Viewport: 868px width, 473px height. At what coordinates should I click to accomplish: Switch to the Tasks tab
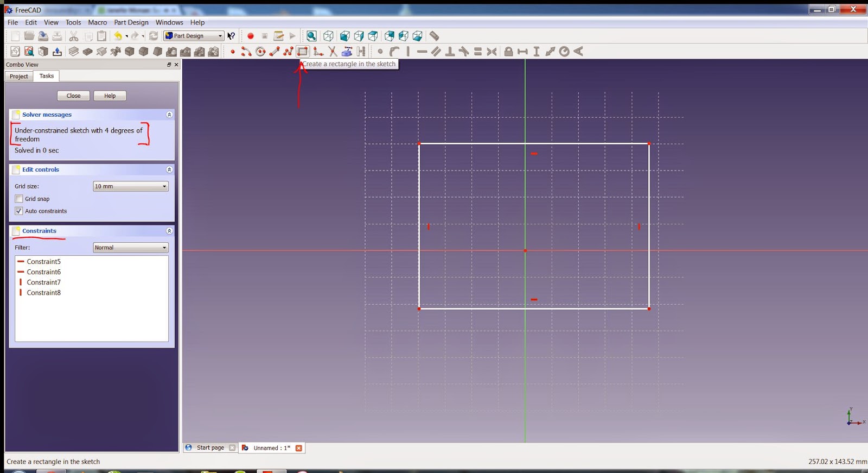click(47, 76)
